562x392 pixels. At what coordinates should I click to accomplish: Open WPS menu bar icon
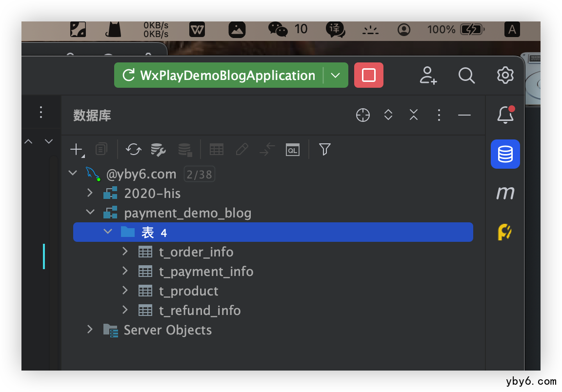coord(197,29)
